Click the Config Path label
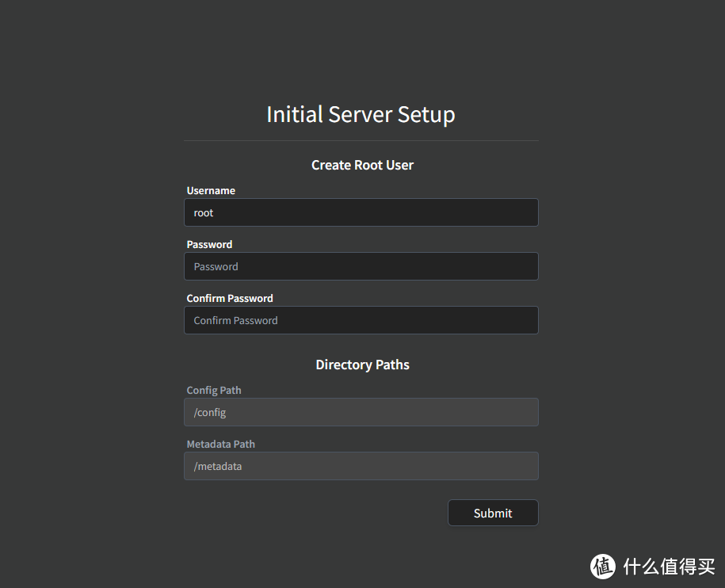 [x=214, y=390]
